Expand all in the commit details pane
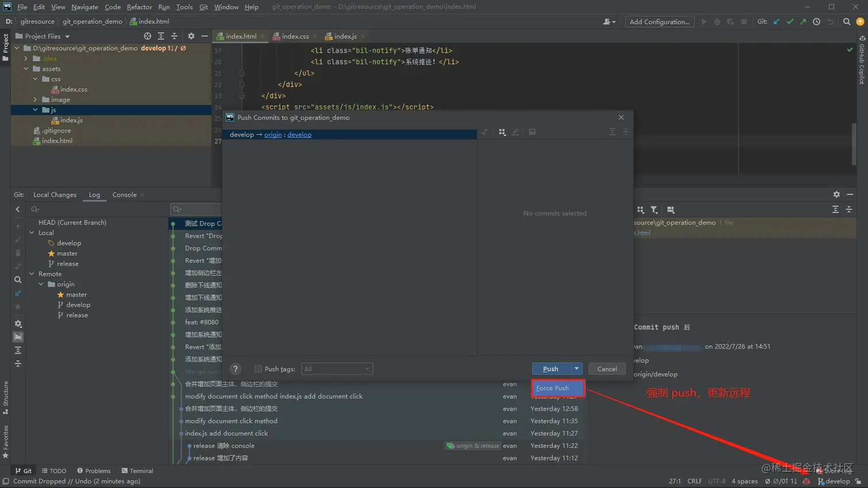This screenshot has width=868, height=488. click(835, 210)
